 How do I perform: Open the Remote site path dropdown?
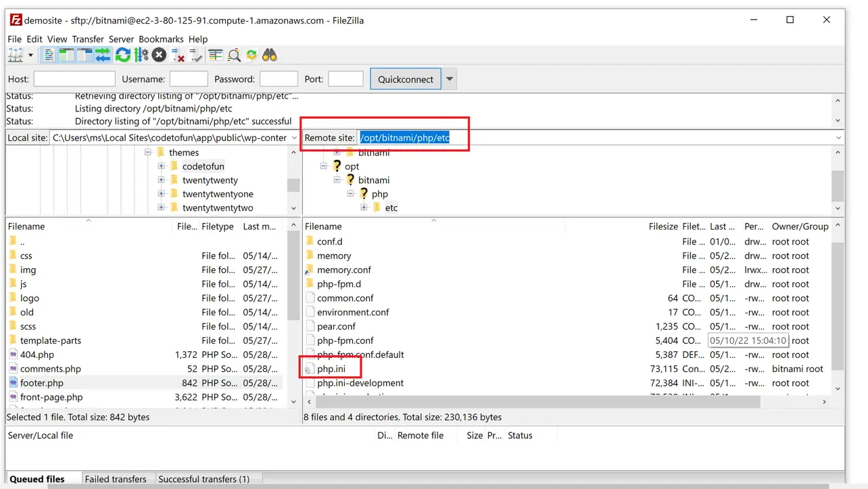[x=838, y=138]
